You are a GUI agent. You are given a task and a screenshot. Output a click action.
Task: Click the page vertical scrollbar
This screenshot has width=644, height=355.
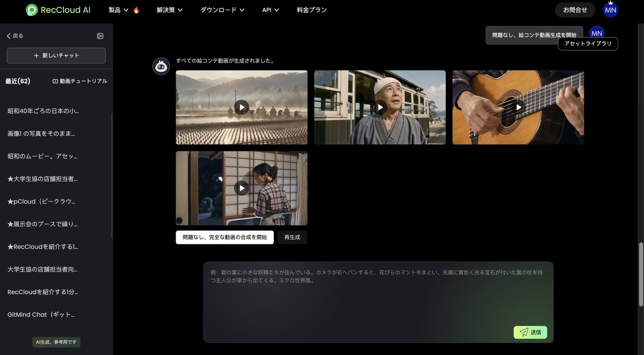641,274
